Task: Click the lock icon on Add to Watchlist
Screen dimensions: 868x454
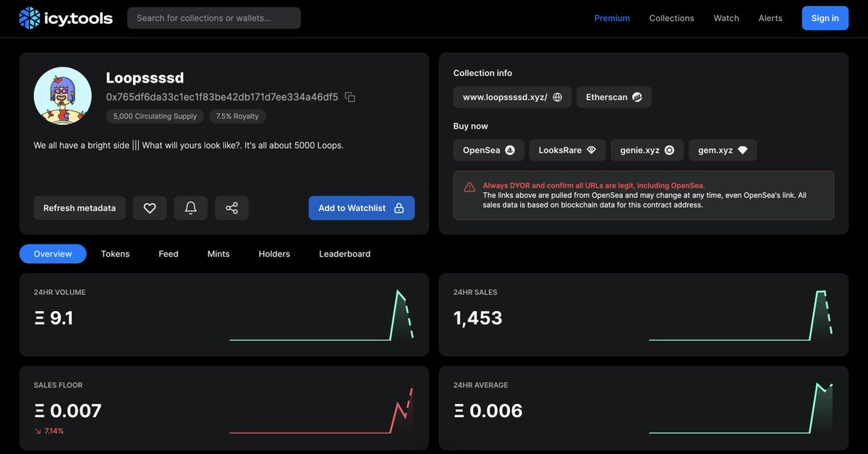Action: [399, 208]
